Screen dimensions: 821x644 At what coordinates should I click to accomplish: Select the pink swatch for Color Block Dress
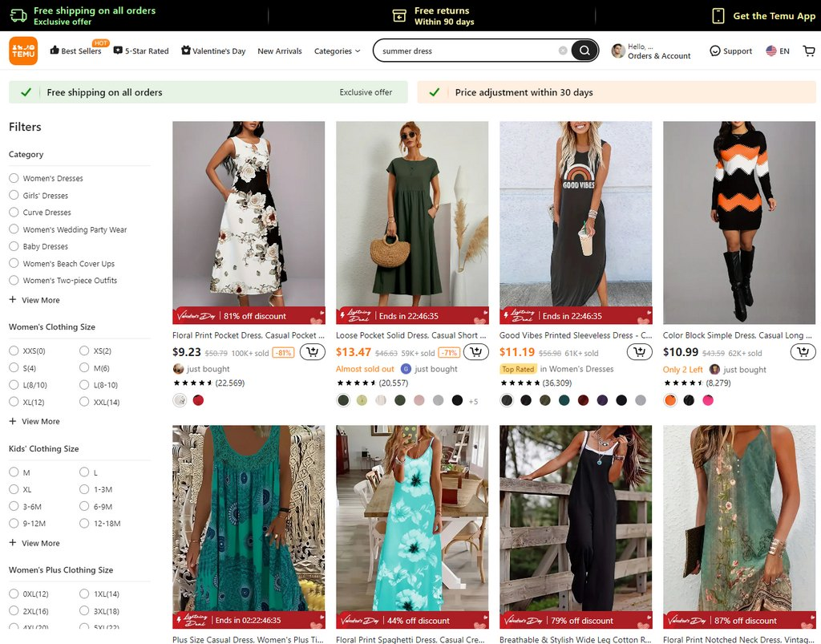coord(708,400)
